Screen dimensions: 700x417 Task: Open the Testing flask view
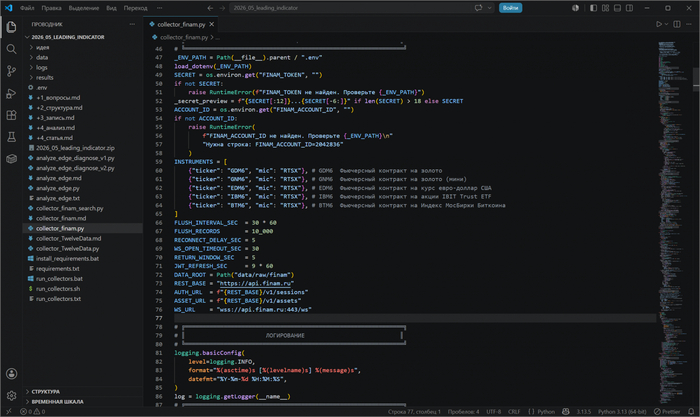tap(11, 137)
